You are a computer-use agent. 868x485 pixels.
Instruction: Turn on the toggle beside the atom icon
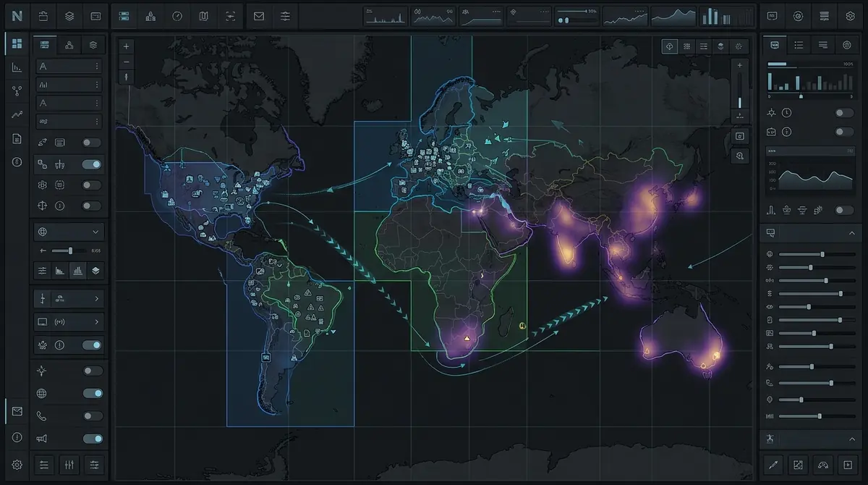tap(92, 185)
